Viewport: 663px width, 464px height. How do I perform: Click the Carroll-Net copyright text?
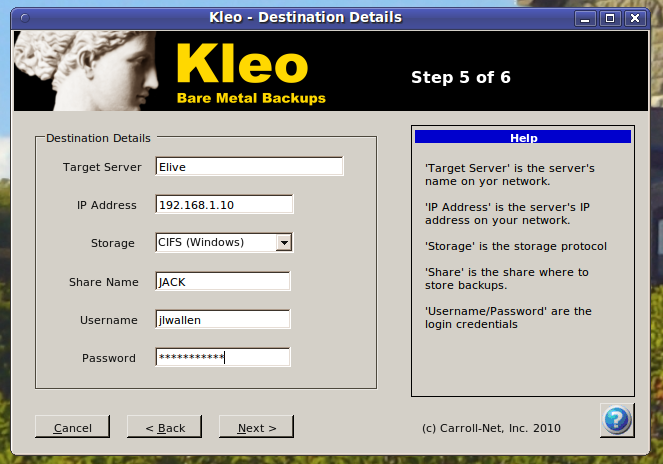pos(491,428)
